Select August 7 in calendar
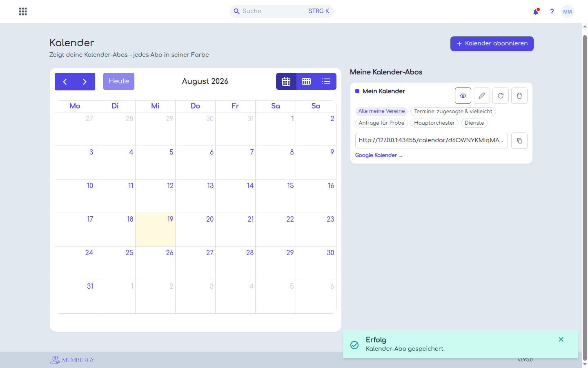 coord(236,162)
